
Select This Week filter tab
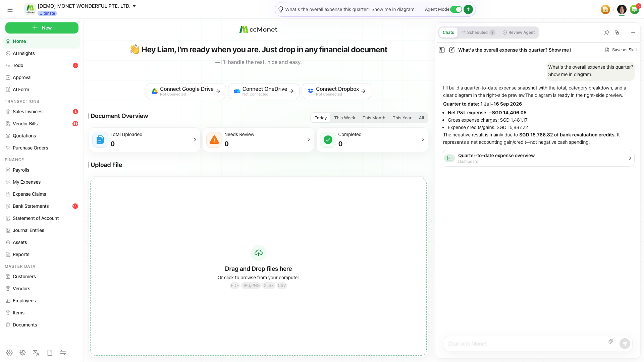(x=344, y=118)
